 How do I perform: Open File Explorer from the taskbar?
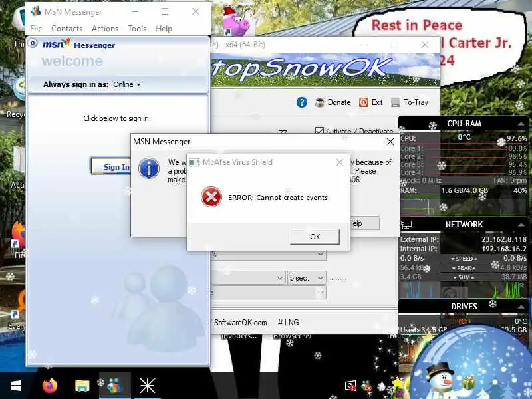pyautogui.click(x=82, y=386)
